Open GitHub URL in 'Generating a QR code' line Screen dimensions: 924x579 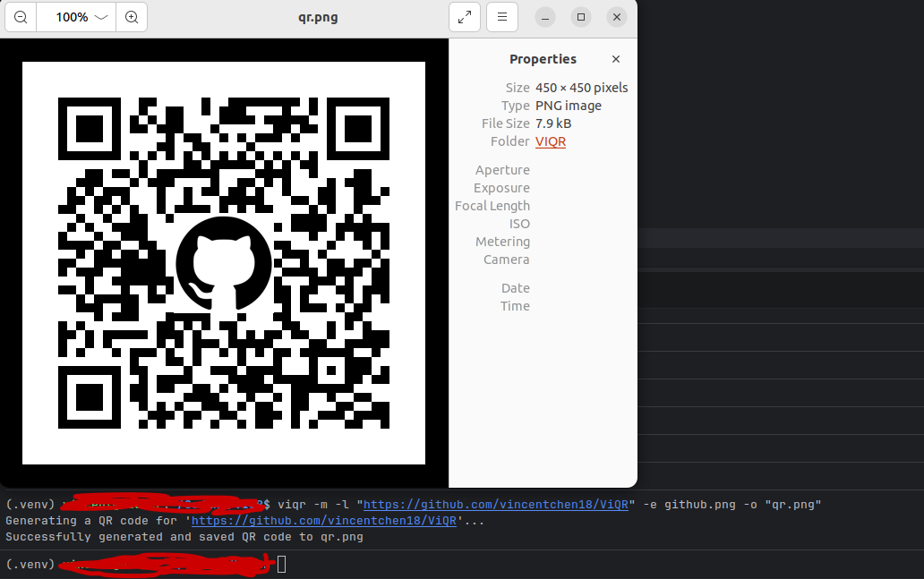click(323, 521)
